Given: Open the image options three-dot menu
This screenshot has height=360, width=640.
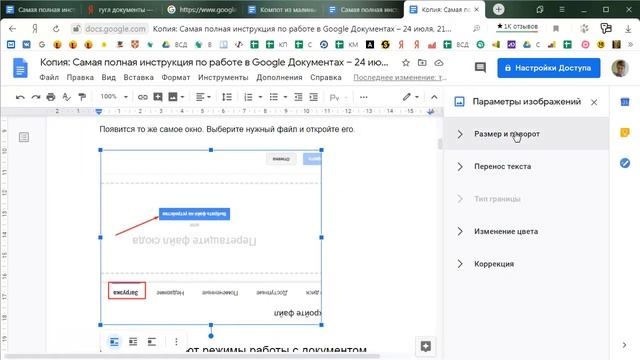Looking at the screenshot, I should (176, 342).
